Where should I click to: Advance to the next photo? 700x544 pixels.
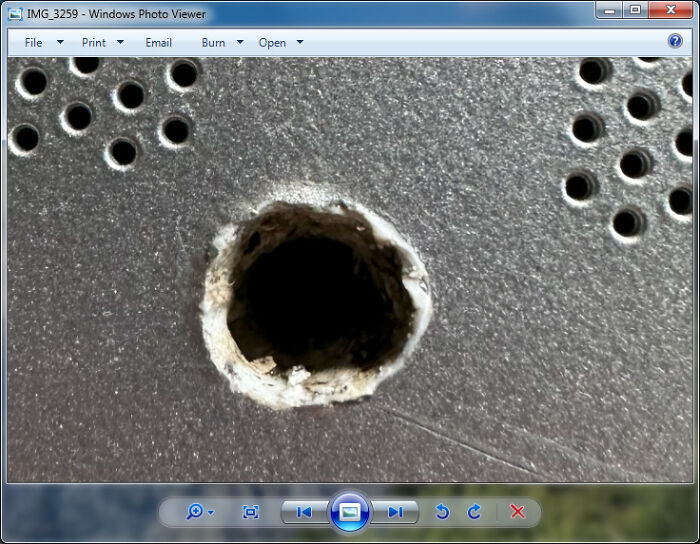pyautogui.click(x=396, y=512)
